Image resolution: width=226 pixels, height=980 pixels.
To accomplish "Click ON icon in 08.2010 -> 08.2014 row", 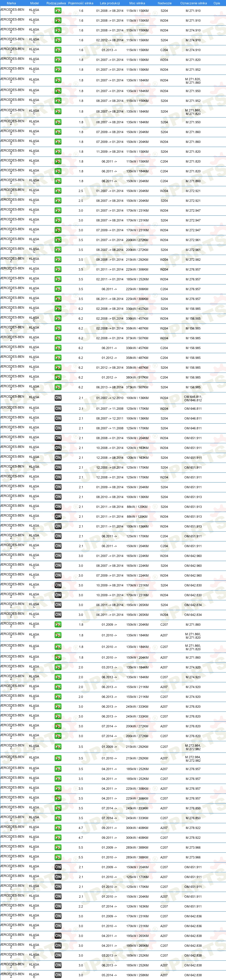I will (58, 497).
